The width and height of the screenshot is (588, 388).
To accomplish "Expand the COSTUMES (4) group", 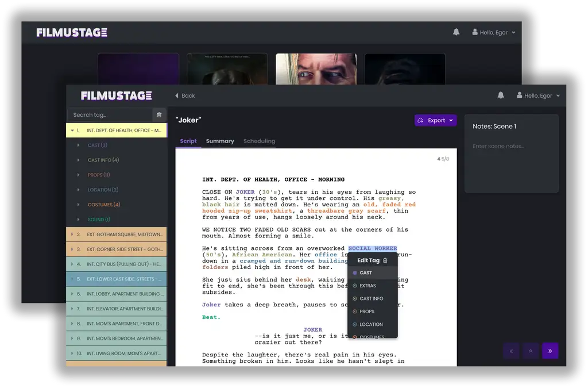I will pos(78,205).
